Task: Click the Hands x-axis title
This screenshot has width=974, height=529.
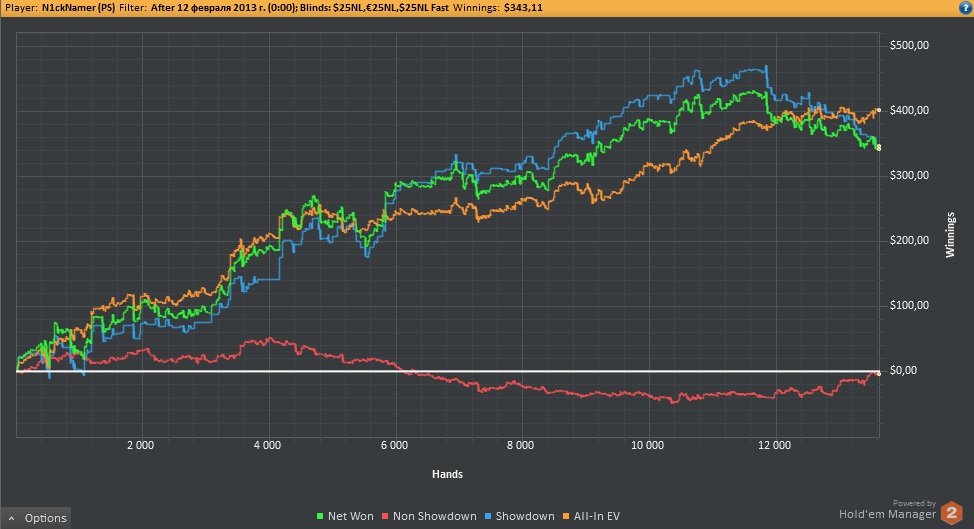Action: tap(448, 473)
